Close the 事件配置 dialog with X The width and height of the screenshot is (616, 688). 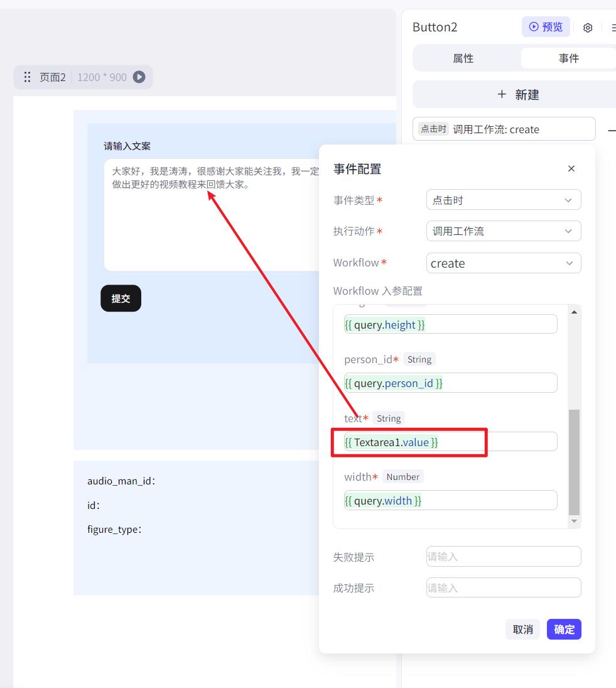[x=571, y=168]
